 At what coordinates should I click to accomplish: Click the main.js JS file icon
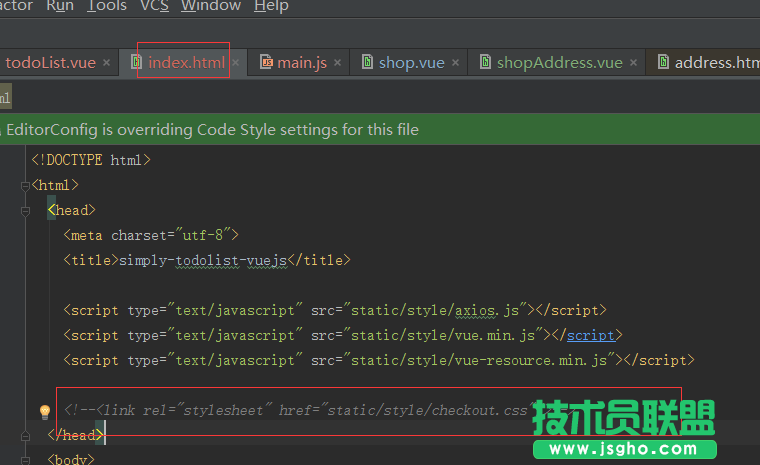point(266,62)
